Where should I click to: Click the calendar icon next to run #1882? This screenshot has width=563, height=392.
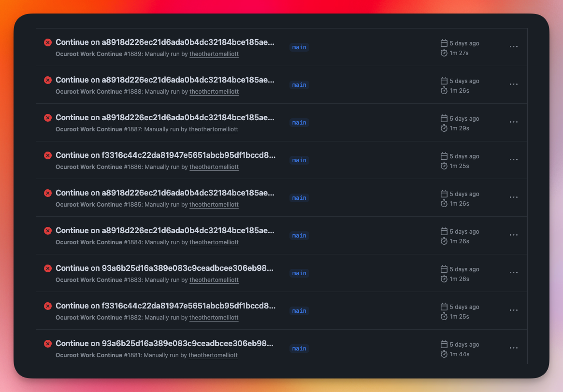(x=443, y=307)
